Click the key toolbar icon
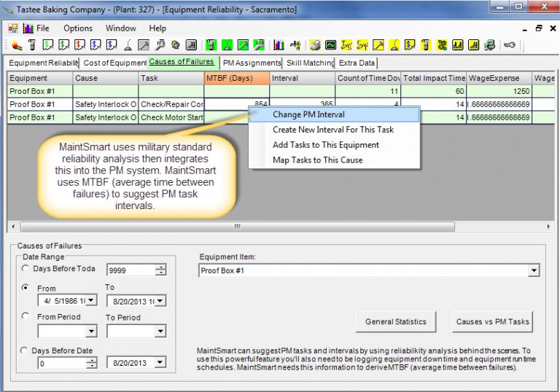Viewport: 560px width, 392px height. (x=509, y=45)
